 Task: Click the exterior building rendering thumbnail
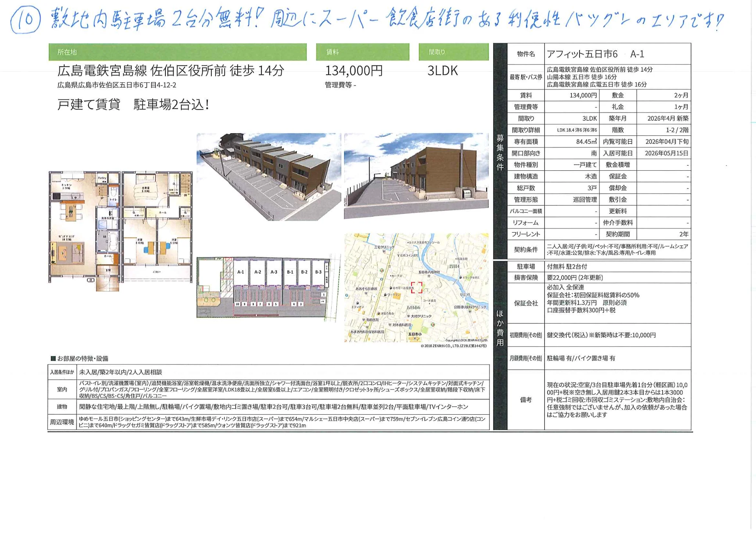[x=268, y=177]
